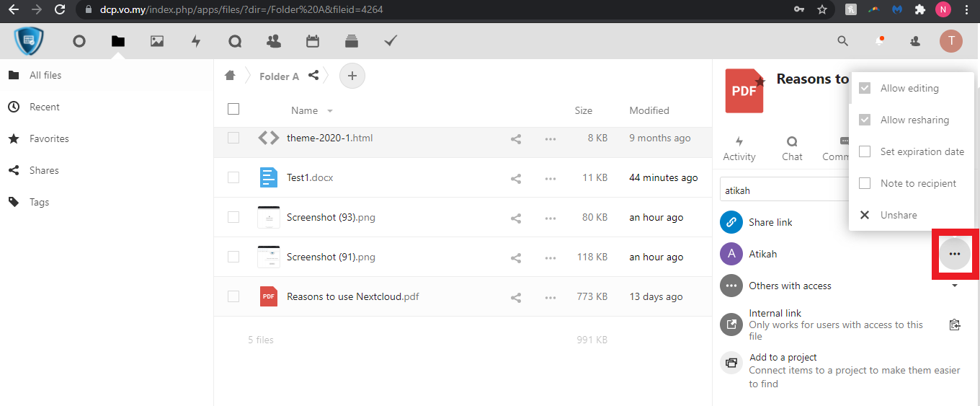Copy internal link with clipboard icon
This screenshot has height=406, width=980.
tap(955, 325)
